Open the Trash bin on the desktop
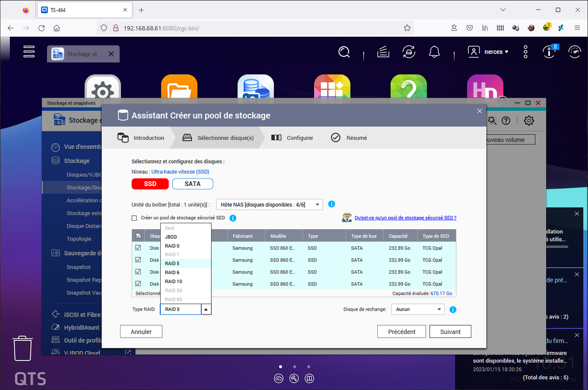588x390 pixels. 23,348
